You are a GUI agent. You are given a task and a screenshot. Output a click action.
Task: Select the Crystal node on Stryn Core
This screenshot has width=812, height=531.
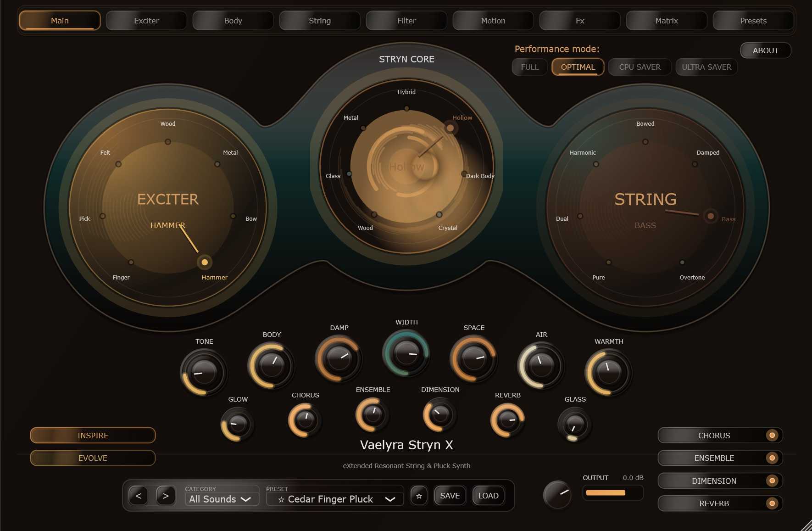439,214
